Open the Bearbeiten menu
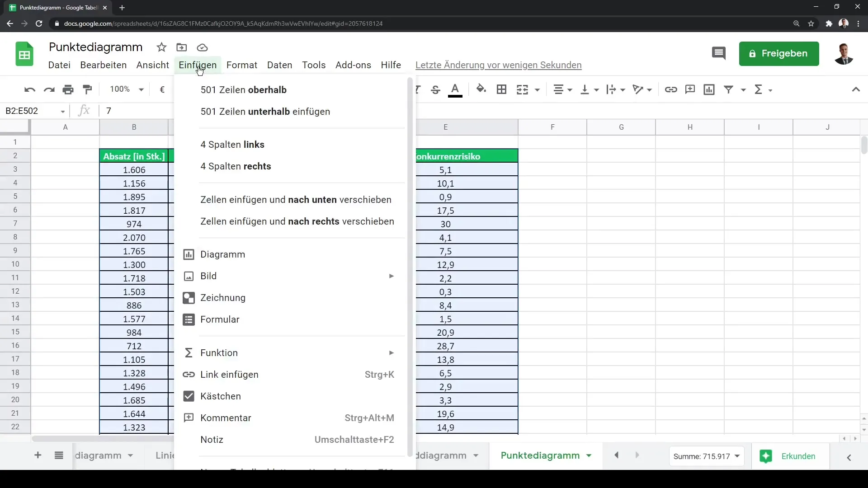 tap(103, 65)
